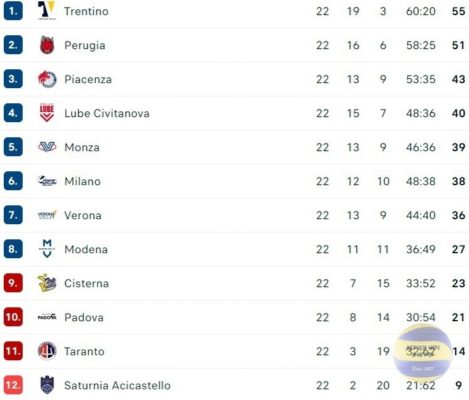Viewport: 469px width, 400px height.
Task: Click the rank 12 position badge
Action: click(x=13, y=385)
